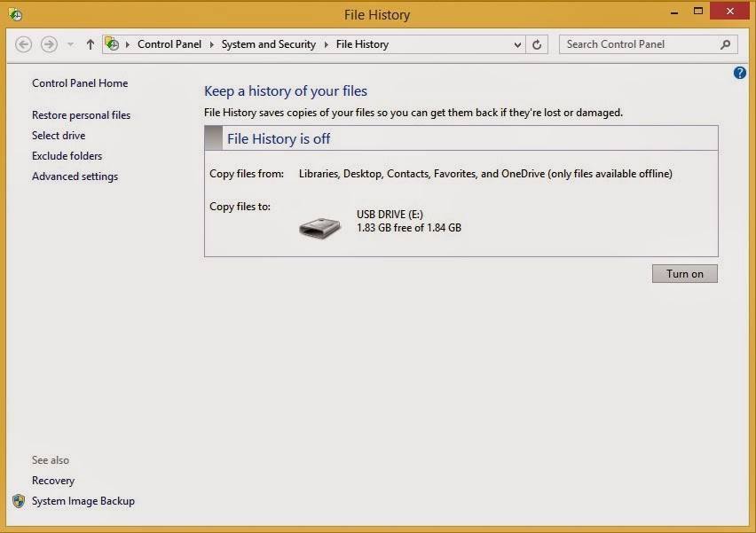Refresh the page with the refresh icon
The image size is (756, 533).
537,43
